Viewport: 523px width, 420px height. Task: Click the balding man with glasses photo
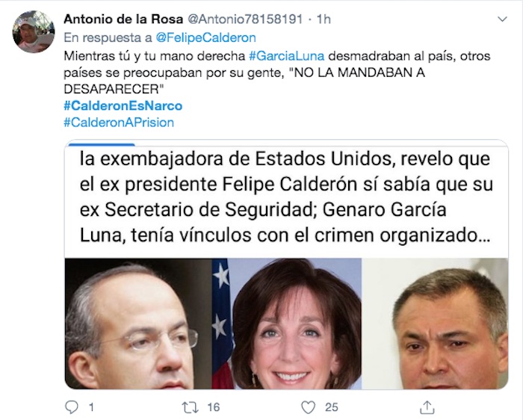click(138, 324)
